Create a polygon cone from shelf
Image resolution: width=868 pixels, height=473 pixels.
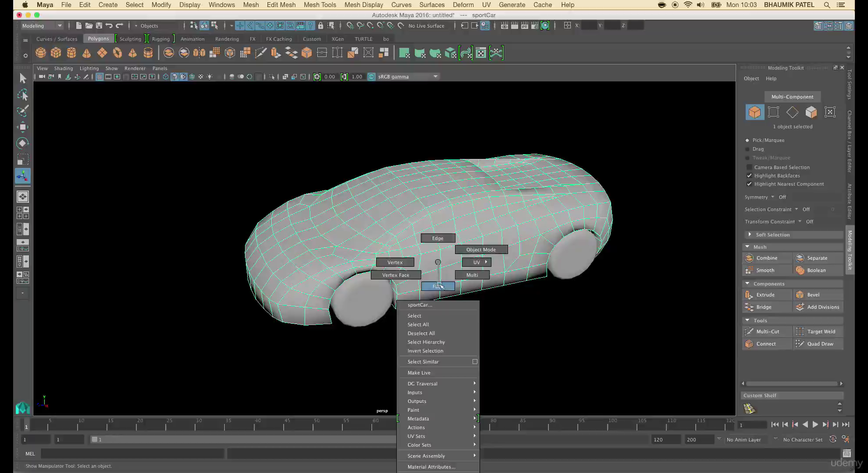(x=86, y=53)
